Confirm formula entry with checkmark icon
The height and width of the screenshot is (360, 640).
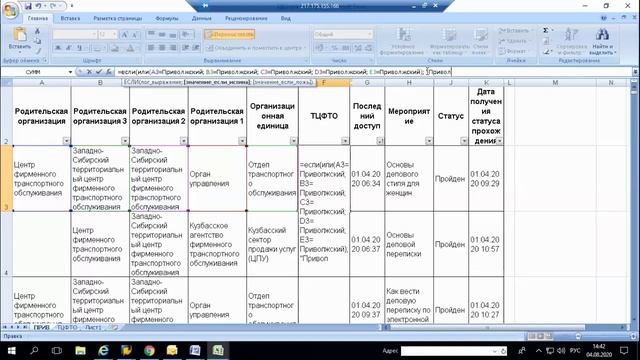[98, 72]
